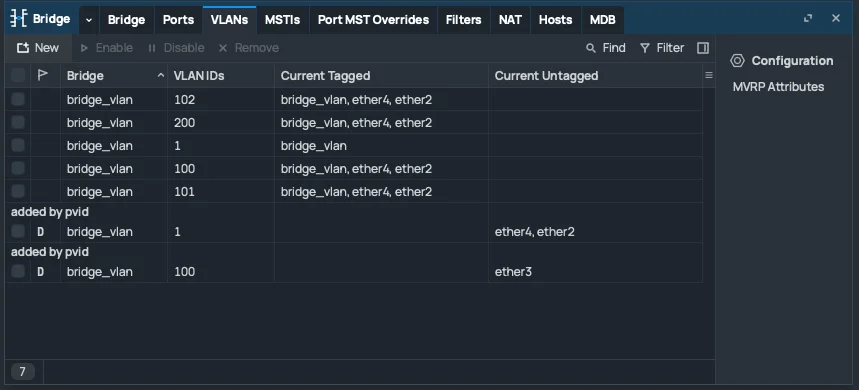Switch to the Ports tab
859x390 pixels.
tap(179, 20)
